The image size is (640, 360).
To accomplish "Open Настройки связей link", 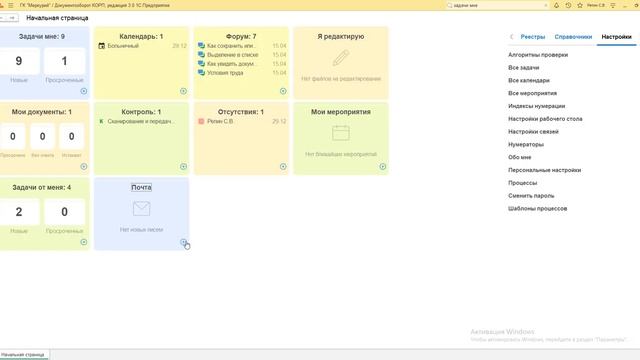I will [533, 131].
